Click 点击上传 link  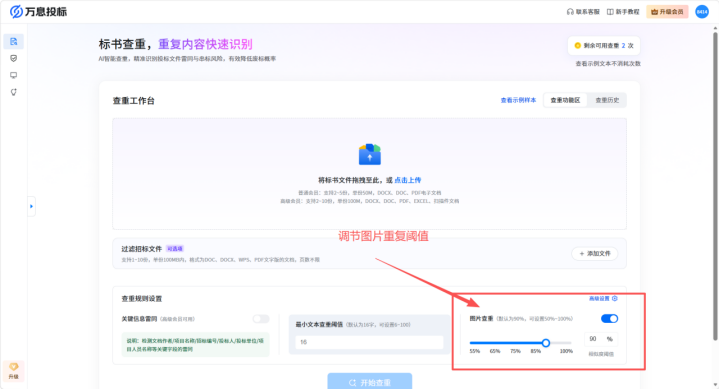(408, 180)
